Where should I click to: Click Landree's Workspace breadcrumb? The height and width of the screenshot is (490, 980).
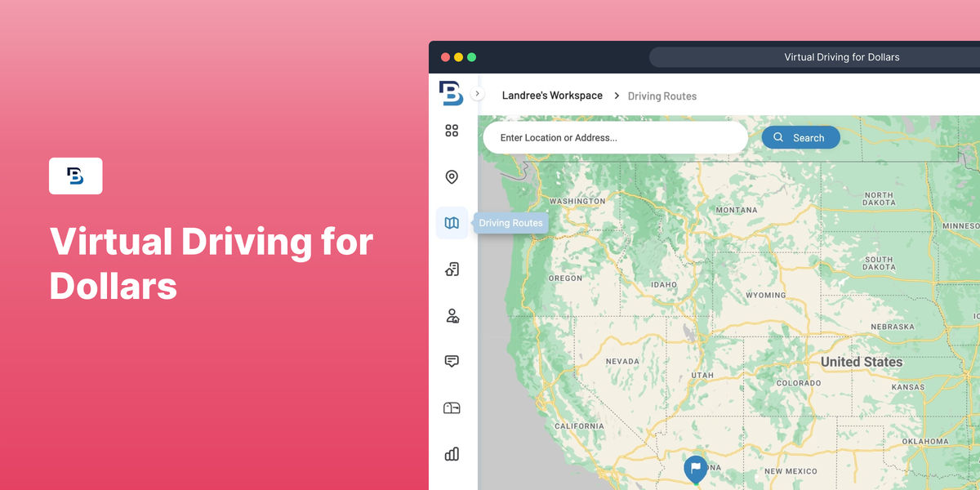click(x=552, y=96)
